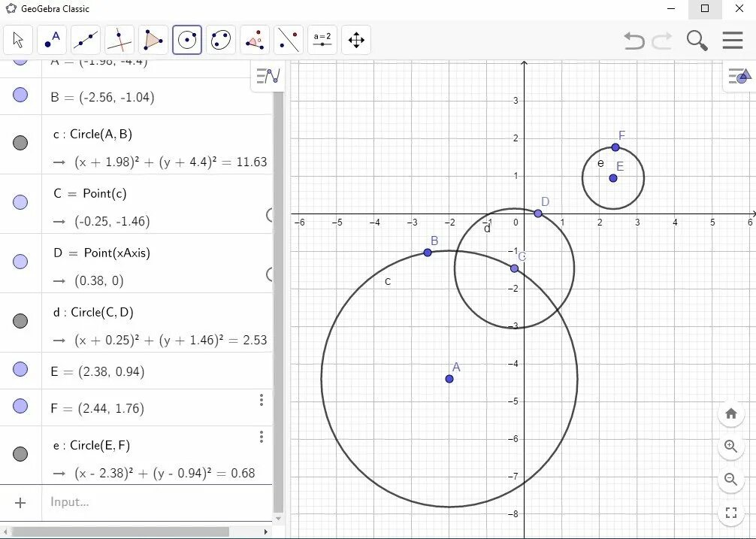Screen dimensions: 756x539
Task: Select the Move Graphics View tool
Action: [x=355, y=40]
